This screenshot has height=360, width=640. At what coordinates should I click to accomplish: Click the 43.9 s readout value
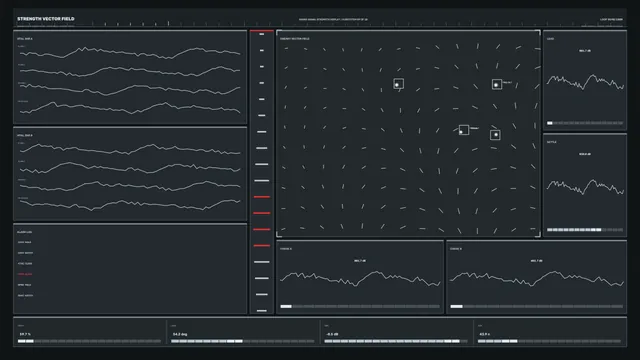(484, 334)
